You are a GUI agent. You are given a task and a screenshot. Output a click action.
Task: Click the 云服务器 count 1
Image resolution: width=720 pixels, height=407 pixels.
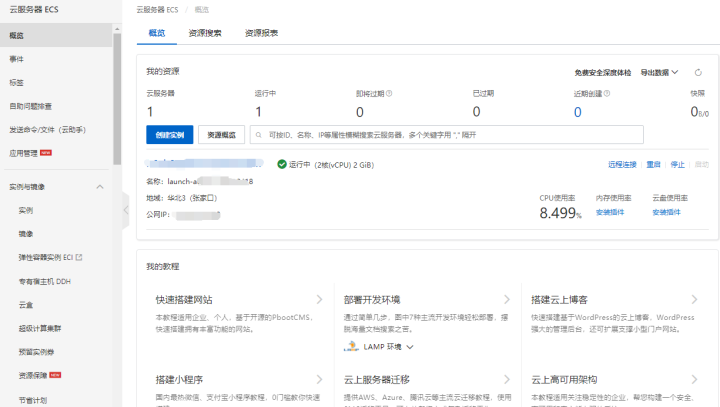(x=150, y=112)
